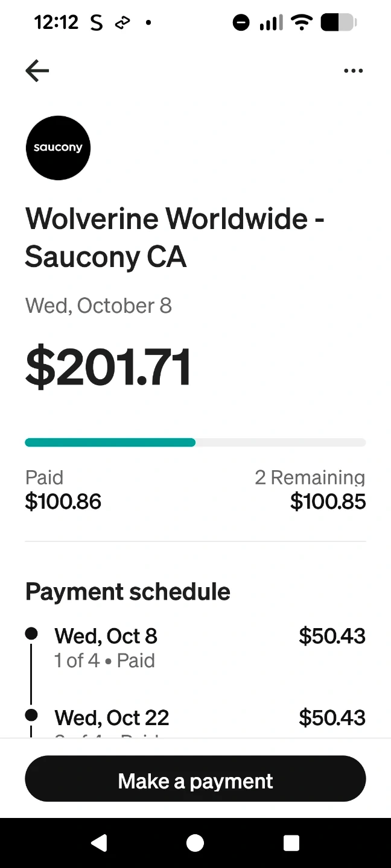Tap the Saucony merchant logo
The image size is (391, 868).
click(58, 148)
